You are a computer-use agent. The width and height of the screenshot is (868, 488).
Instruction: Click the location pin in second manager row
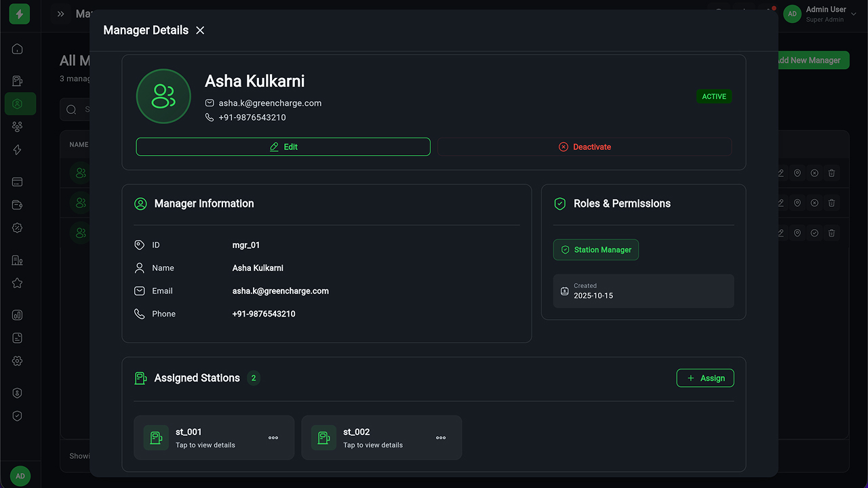pyautogui.click(x=797, y=203)
